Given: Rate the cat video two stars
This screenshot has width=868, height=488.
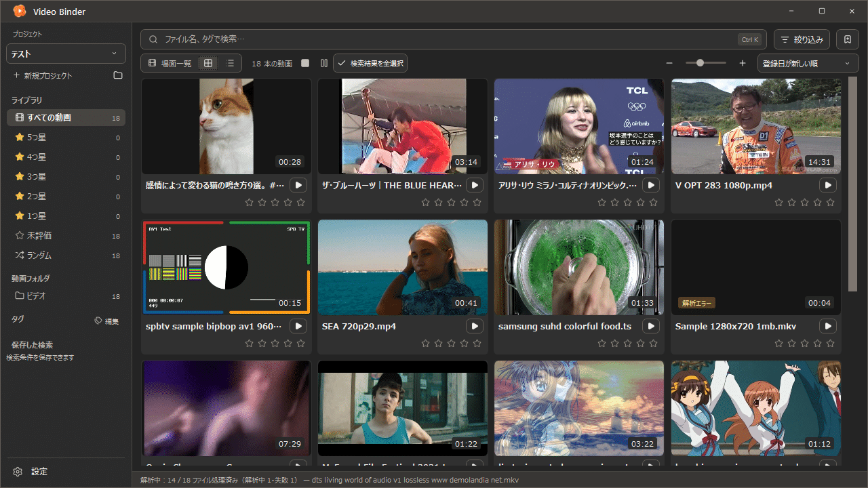Looking at the screenshot, I should coord(262,203).
